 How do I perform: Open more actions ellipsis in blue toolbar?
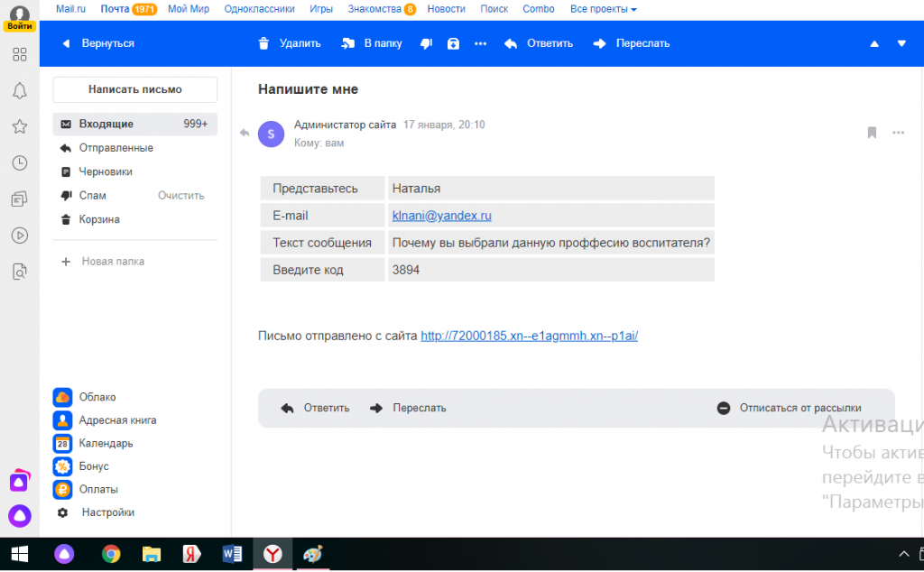tap(480, 43)
